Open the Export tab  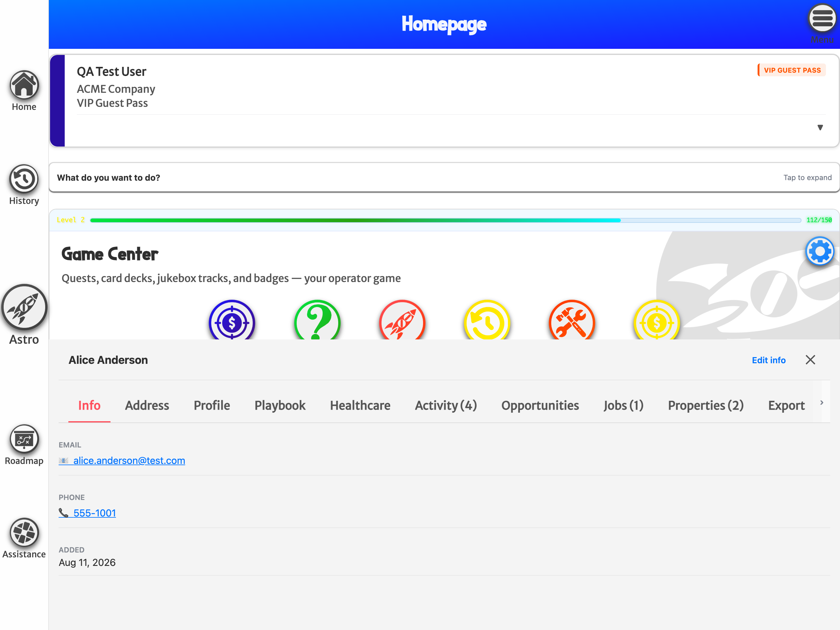(787, 406)
